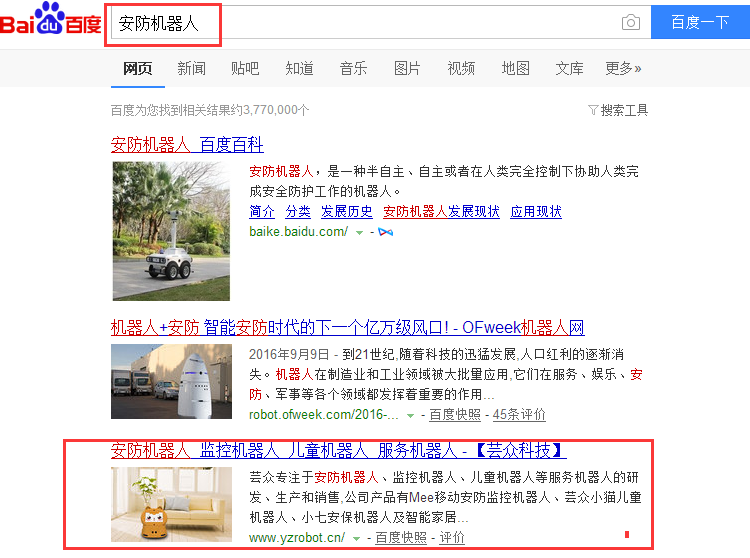
Task: Switch to the 视频 tab
Action: [x=461, y=68]
